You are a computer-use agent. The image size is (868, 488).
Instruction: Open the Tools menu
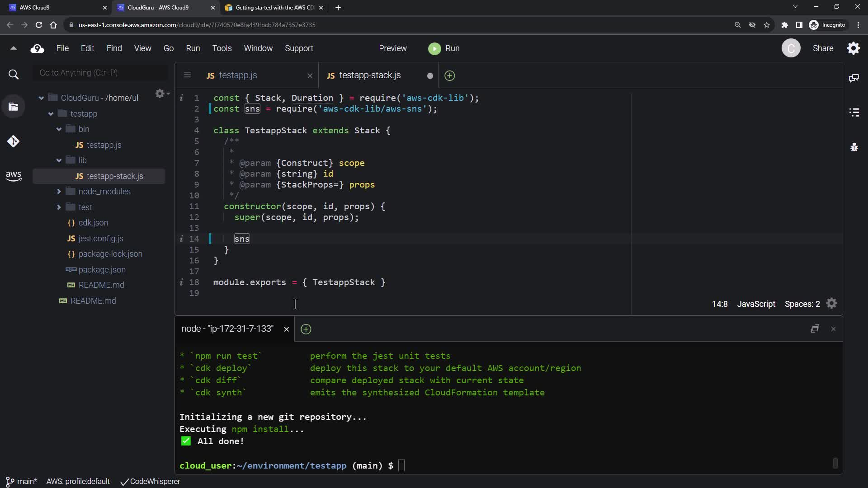coord(222,48)
